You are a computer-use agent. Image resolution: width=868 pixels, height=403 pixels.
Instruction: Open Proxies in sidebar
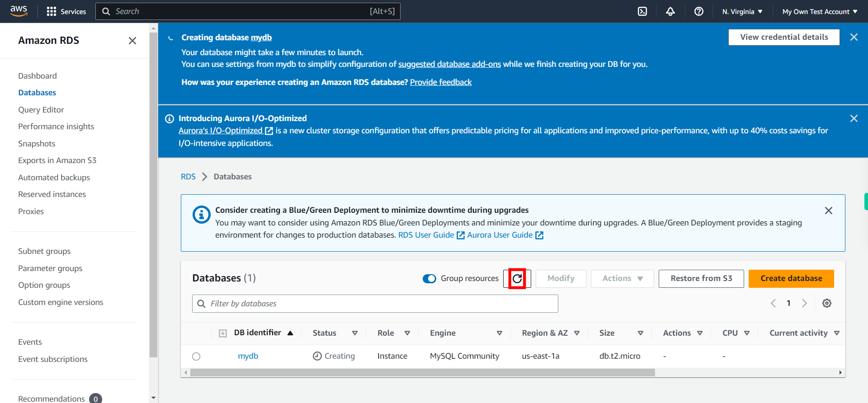(31, 211)
